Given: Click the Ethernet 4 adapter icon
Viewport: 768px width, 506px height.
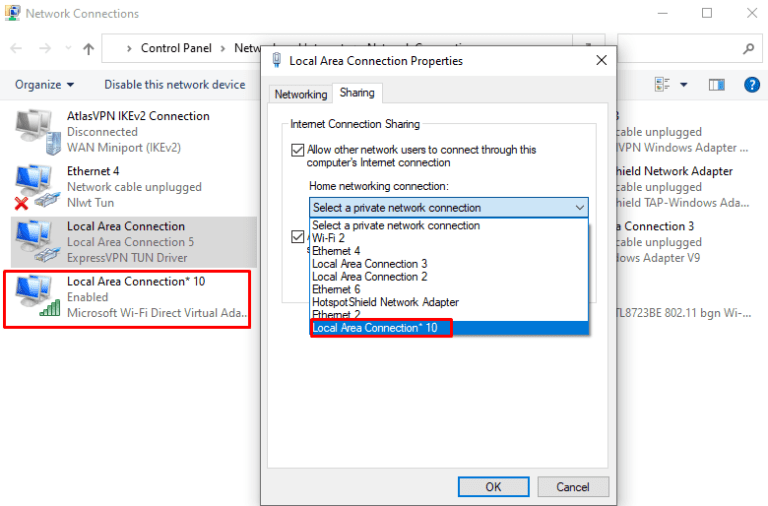Looking at the screenshot, I should point(35,186).
